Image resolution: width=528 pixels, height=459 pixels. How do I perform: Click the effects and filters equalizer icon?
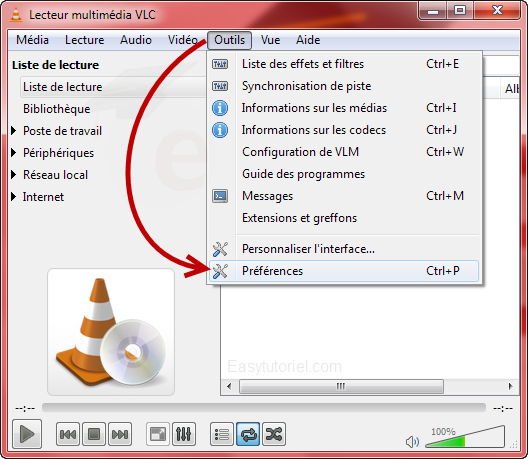[220, 64]
